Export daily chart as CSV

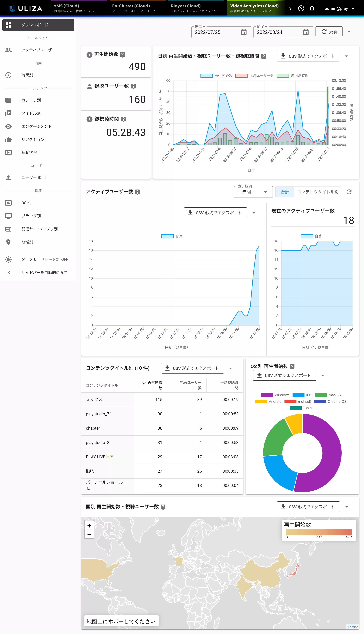[308, 56]
